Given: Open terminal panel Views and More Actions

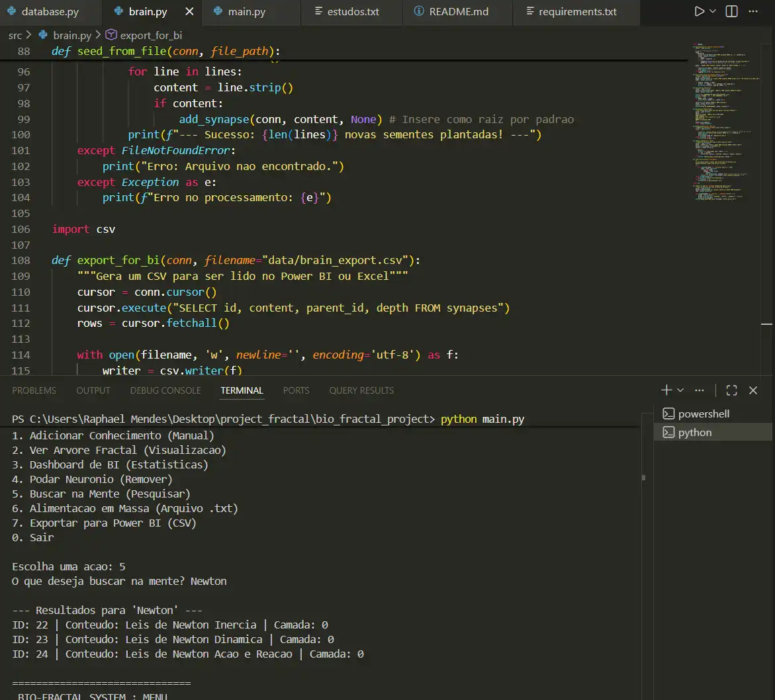Looking at the screenshot, I should [x=700, y=390].
